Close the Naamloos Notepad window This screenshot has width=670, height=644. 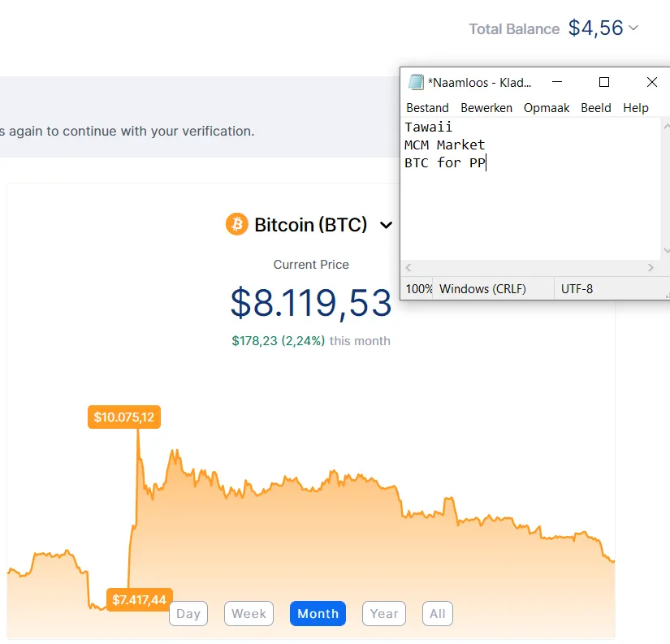click(x=651, y=82)
